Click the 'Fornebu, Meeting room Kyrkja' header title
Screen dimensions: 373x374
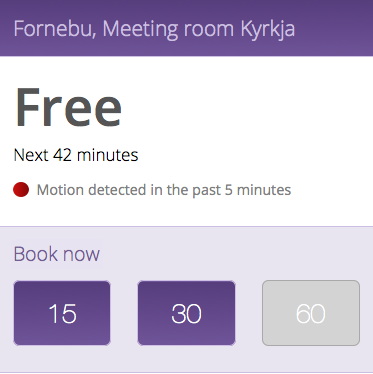point(154,29)
